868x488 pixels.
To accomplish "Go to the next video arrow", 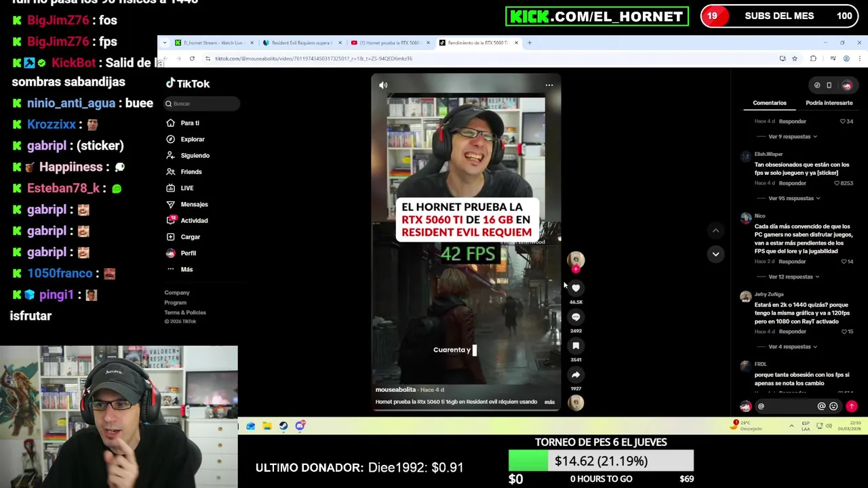I will point(715,254).
